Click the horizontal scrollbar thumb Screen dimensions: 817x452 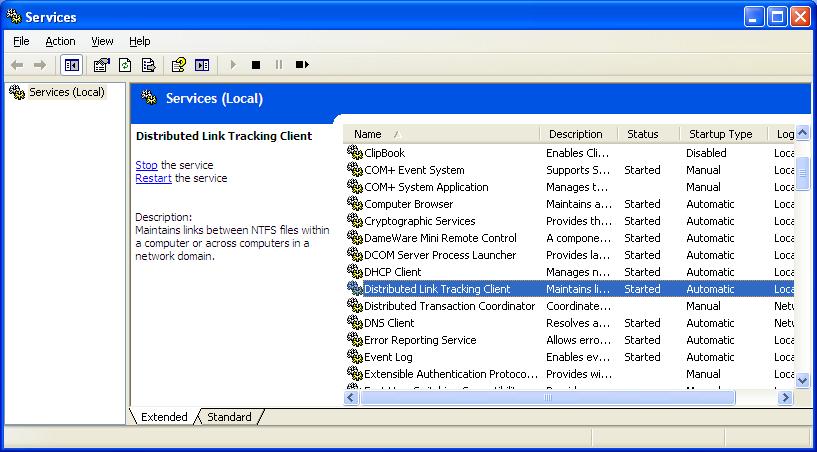548,398
